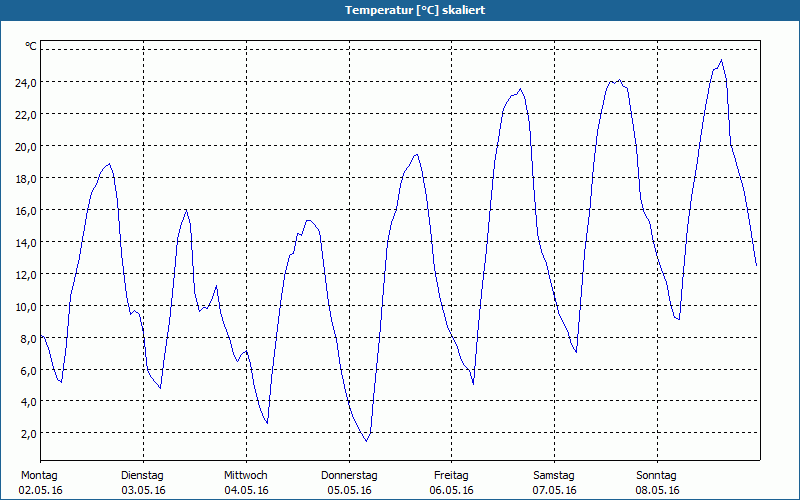The width and height of the screenshot is (800, 500).
Task: Click the '20,0' y-axis label
Action: tap(26, 146)
